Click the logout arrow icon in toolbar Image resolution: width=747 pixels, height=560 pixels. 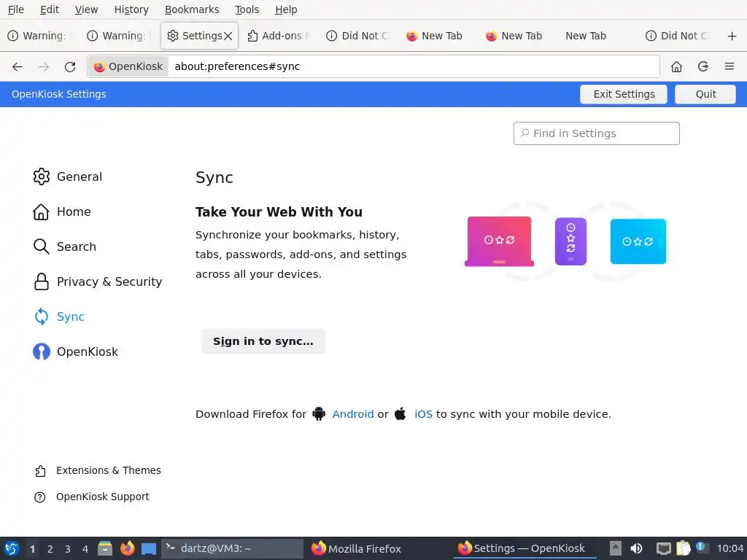pos(703,66)
